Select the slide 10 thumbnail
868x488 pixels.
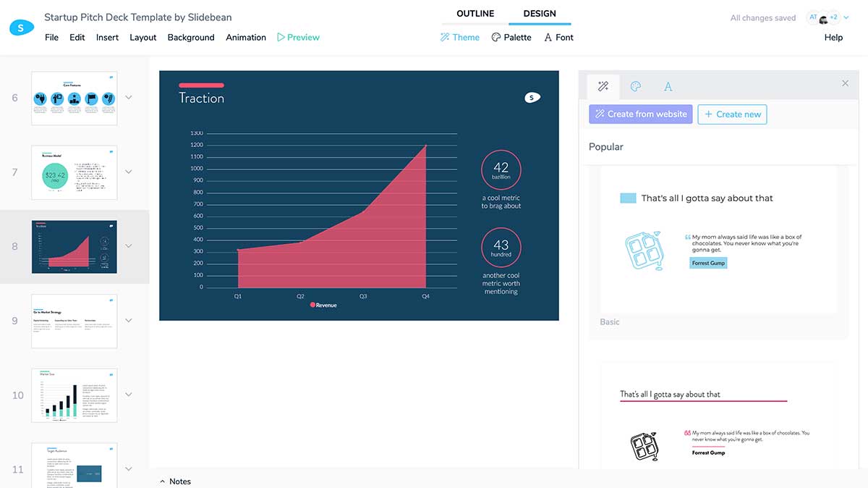[74, 395]
